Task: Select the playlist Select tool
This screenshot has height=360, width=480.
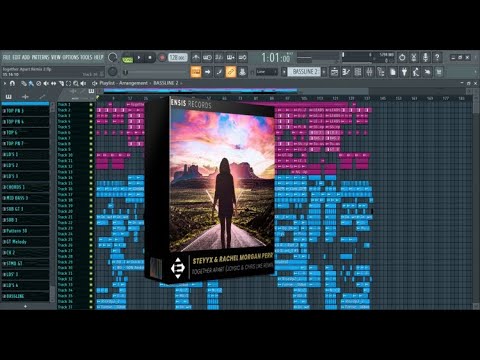Action: pyautogui.click(x=68, y=83)
